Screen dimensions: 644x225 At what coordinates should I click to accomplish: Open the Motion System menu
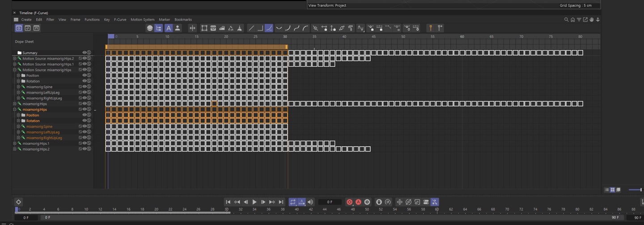coord(142,20)
